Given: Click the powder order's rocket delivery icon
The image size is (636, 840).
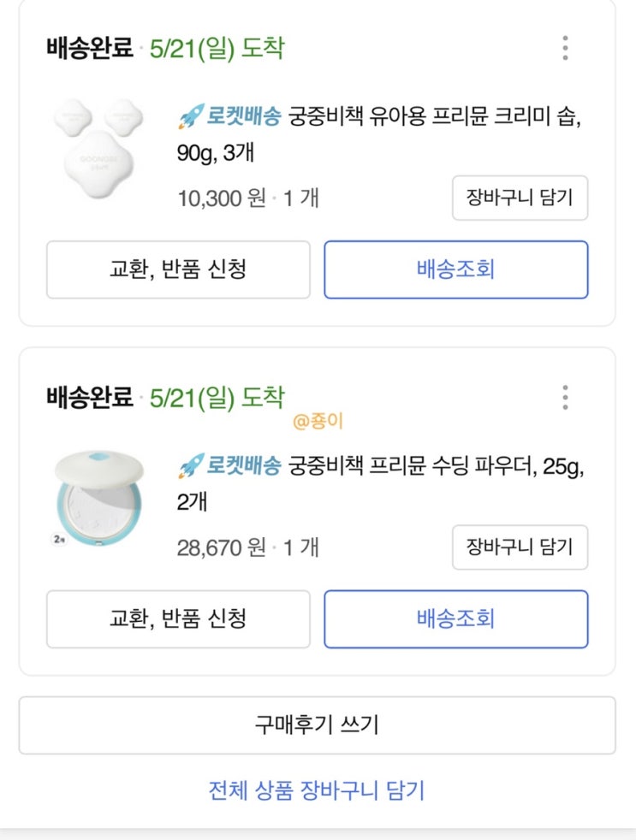Looking at the screenshot, I should click(x=189, y=466).
